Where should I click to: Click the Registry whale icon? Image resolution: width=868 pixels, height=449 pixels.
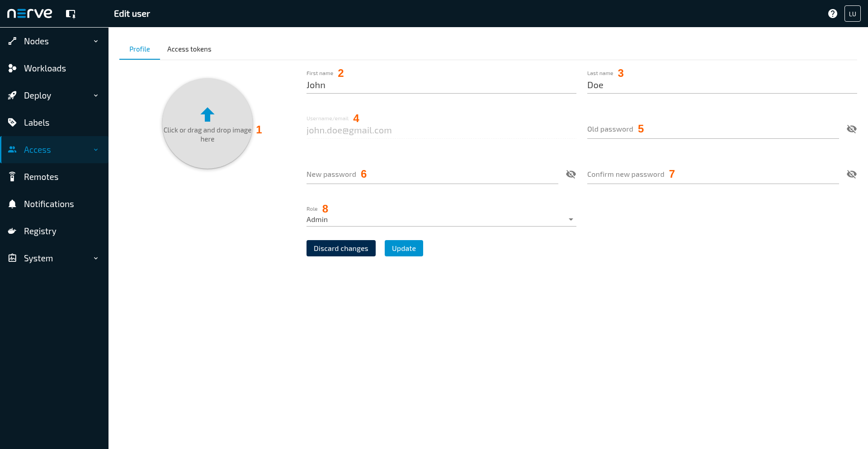pos(12,231)
